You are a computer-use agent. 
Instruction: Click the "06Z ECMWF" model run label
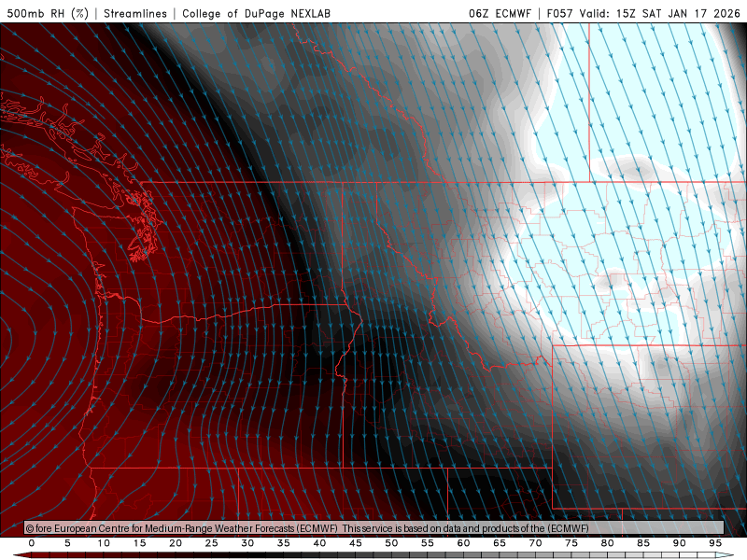tap(500, 13)
